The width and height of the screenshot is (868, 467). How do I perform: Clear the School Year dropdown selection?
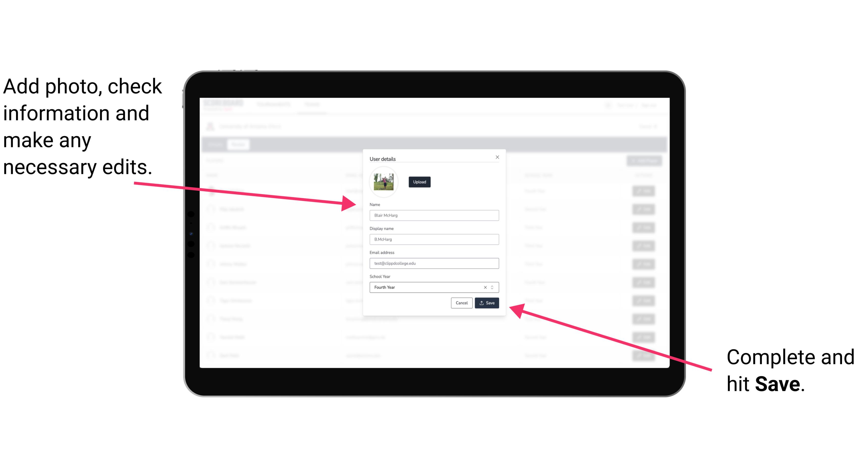485,287
